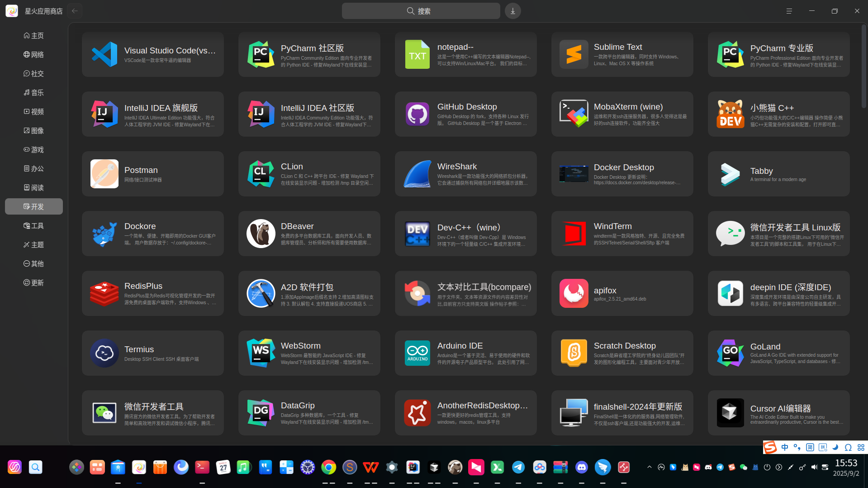Click the 15:53 clock in taskbar

846,463
